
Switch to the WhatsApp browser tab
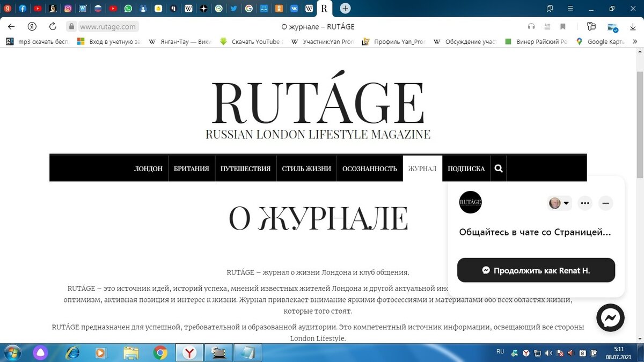pos(128,9)
